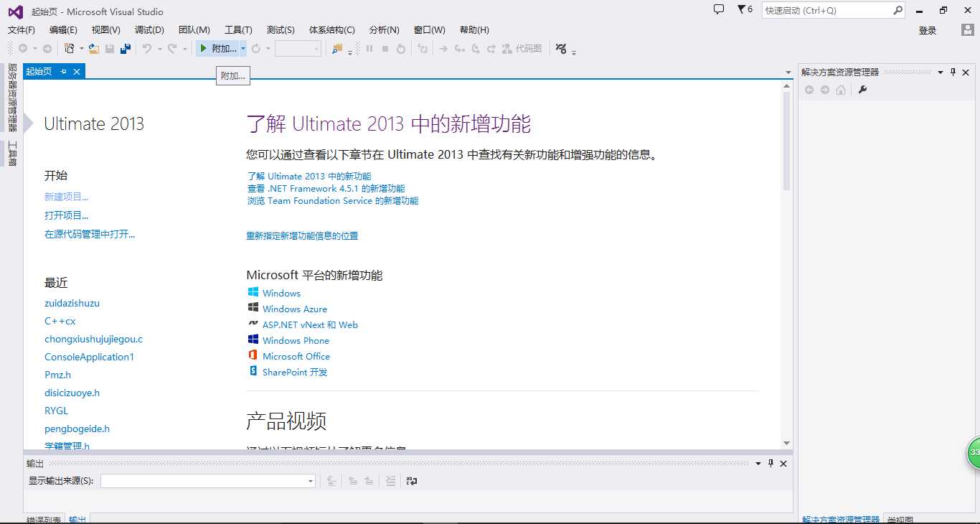Screen dimensions: 980x524
Task: Open the notifications flag showing 6
Action: [x=745, y=9]
